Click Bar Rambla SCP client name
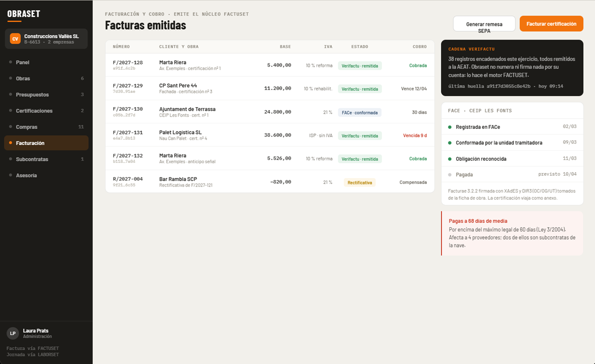This screenshot has width=595, height=364. (178, 179)
